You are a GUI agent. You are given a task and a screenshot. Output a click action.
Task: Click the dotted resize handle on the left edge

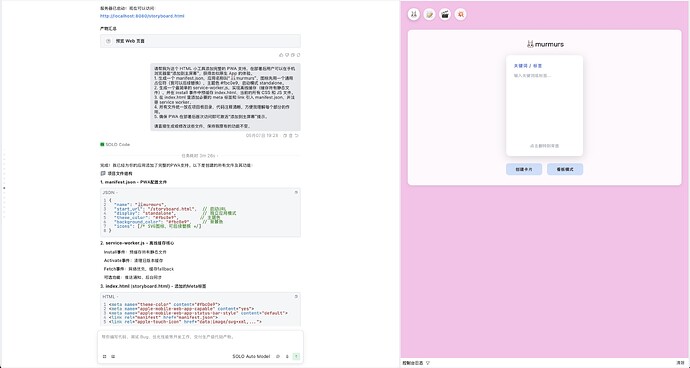[x=4, y=188]
